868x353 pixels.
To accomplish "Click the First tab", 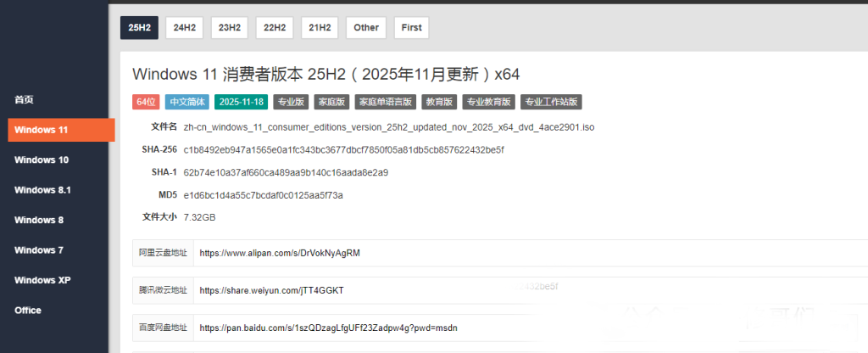I will click(x=411, y=28).
